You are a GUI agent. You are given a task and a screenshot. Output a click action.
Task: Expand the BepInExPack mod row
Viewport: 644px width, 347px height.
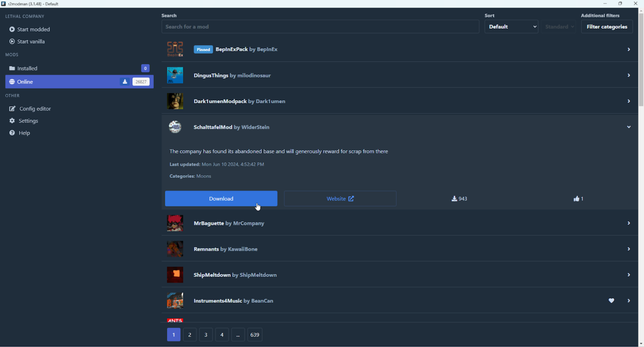(x=628, y=50)
